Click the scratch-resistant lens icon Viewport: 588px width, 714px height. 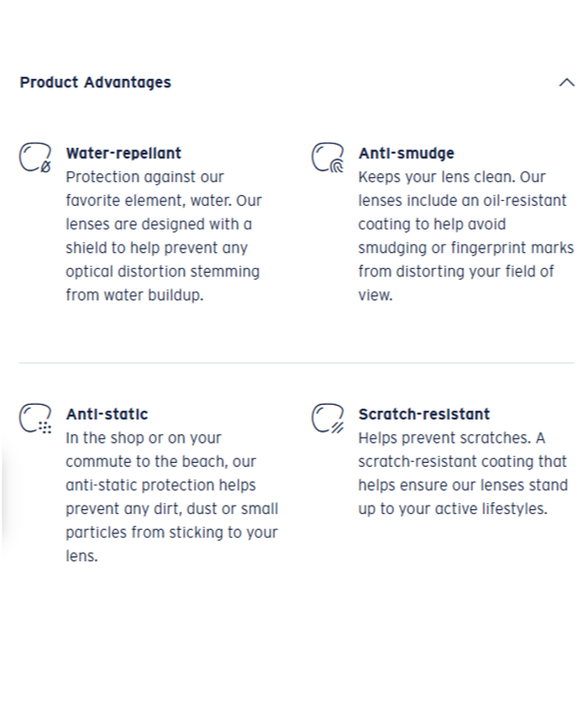pos(328,418)
